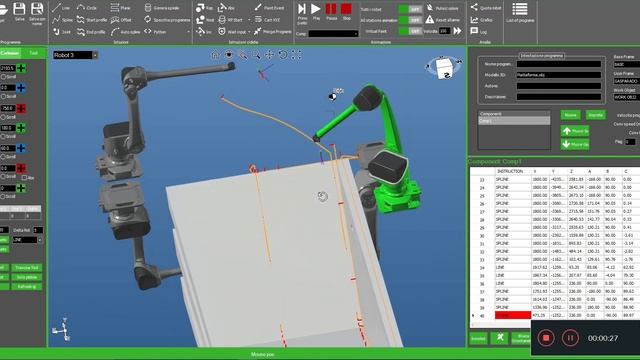The height and width of the screenshot is (360, 640).
Task: Click the red Stop animation button
Action: 346,9
